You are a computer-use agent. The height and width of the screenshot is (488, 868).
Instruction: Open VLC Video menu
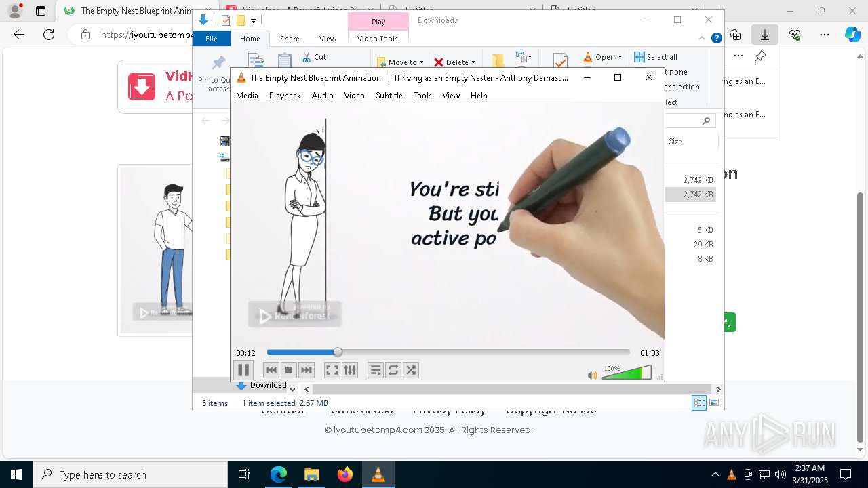coord(355,96)
